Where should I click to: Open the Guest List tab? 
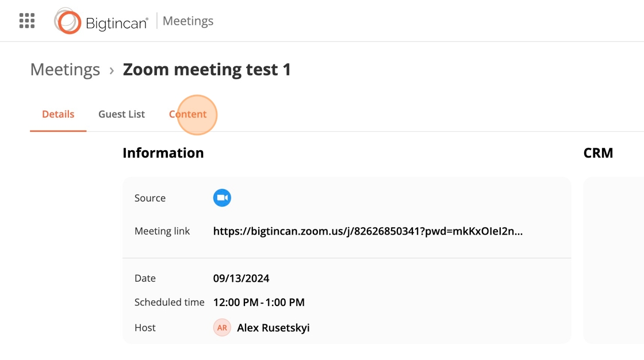(121, 114)
